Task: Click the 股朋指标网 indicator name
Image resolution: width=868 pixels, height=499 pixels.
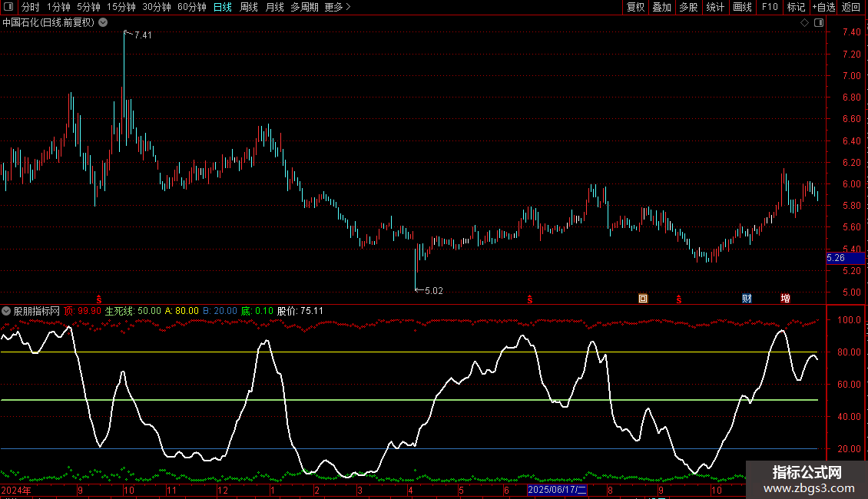Action: click(x=37, y=311)
